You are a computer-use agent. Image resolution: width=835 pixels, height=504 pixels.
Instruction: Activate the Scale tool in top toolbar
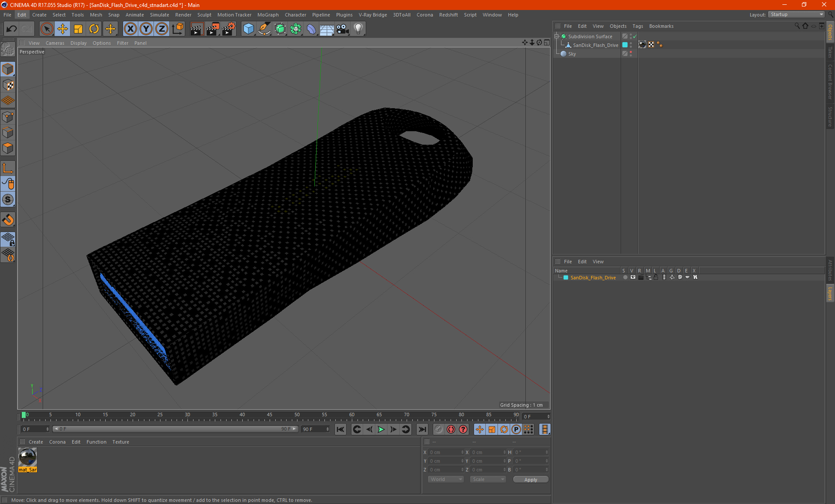pyautogui.click(x=78, y=29)
